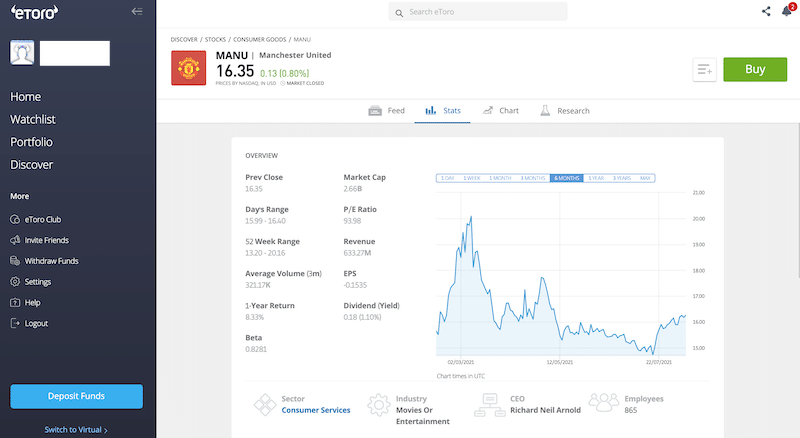Image resolution: width=800 pixels, height=438 pixels.
Task: Select the Stats tab
Action: tap(442, 111)
